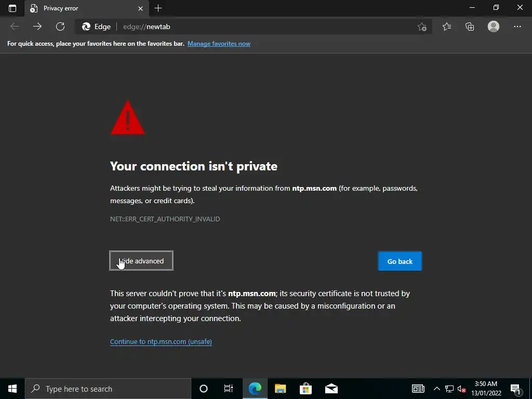Open Task View on taskbar
The height and width of the screenshot is (399, 532).
point(229,389)
